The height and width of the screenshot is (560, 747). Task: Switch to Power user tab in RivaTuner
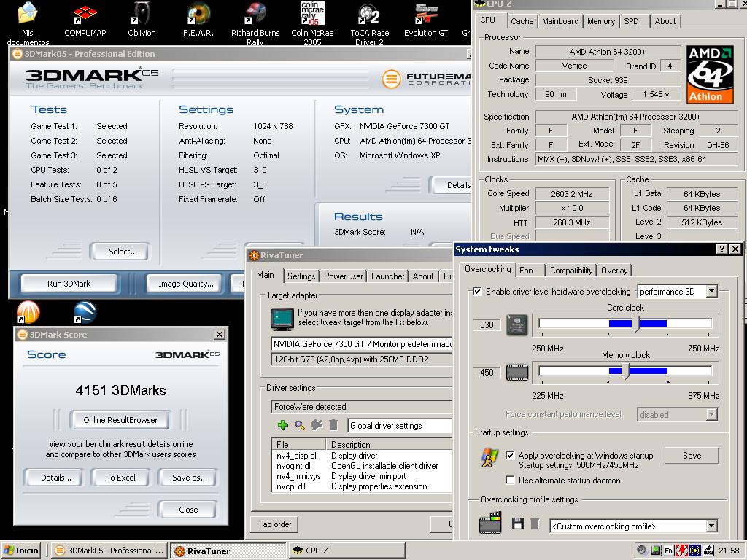(x=343, y=276)
